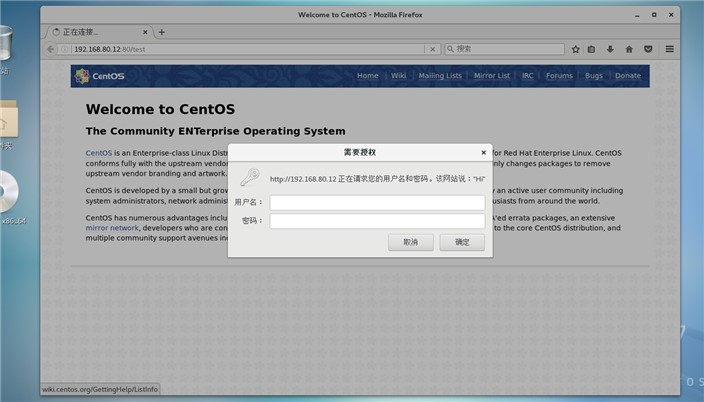The image size is (704, 402).
Task: Open the Home link in CentOS navigation
Action: click(368, 75)
